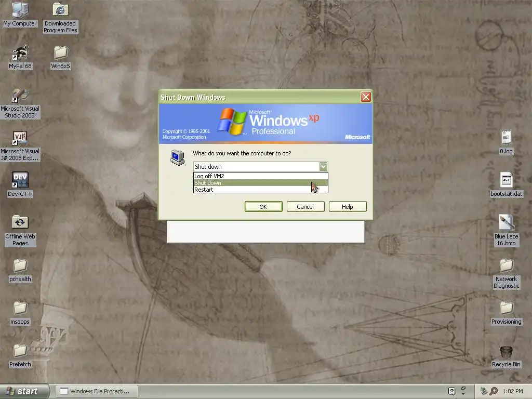Viewport: 532px width, 399px height.
Task: Click the Help button in dialog
Action: click(348, 207)
